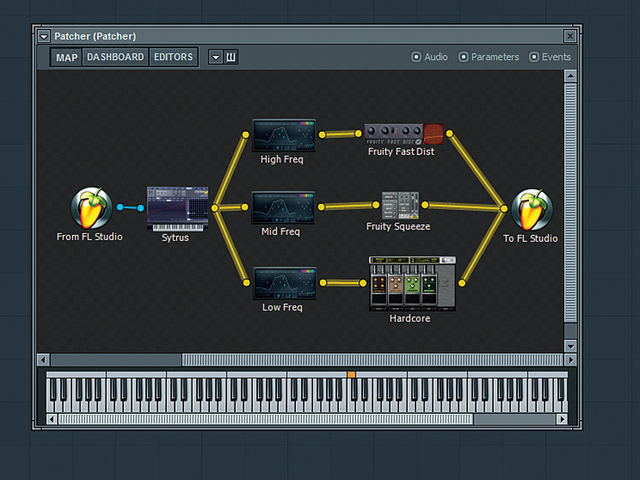
Task: Click the Sytrus audio output connector
Action: coord(215,208)
